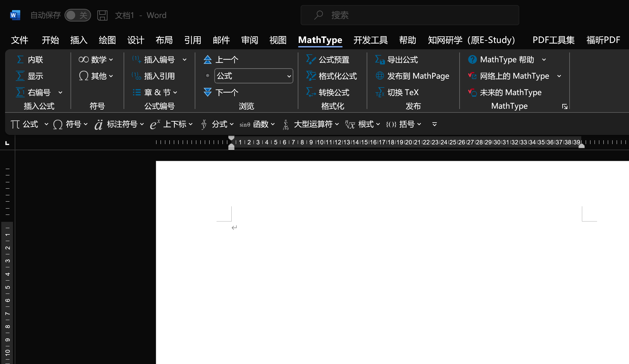This screenshot has height=364, width=629.
Task: Click the Display (显示) equation icon
Action: (20, 76)
